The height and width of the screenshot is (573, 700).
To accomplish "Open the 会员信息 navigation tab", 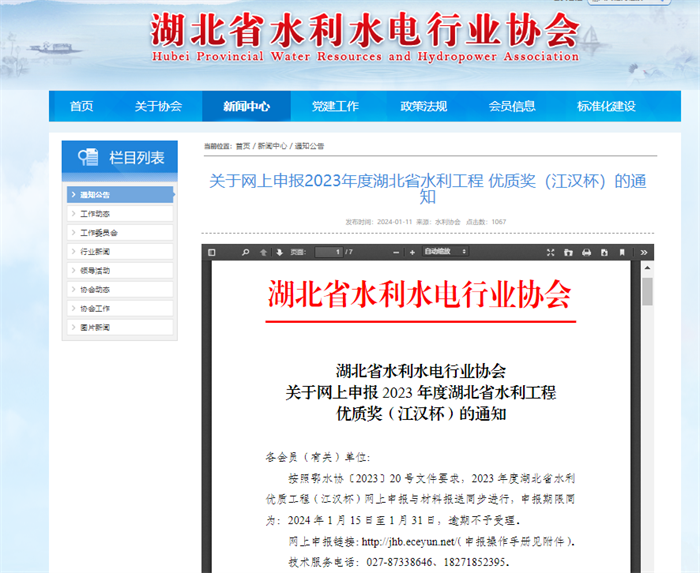I will pos(512,106).
